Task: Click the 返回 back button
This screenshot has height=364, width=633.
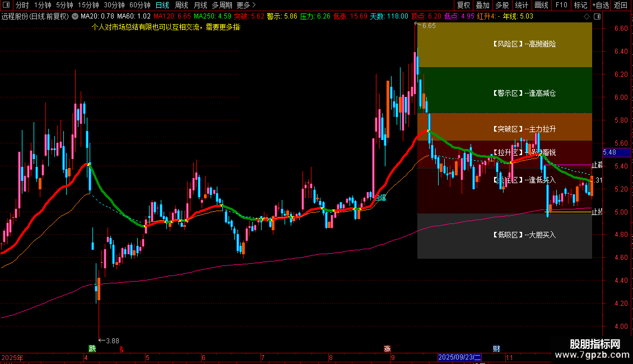Action: 621,5
